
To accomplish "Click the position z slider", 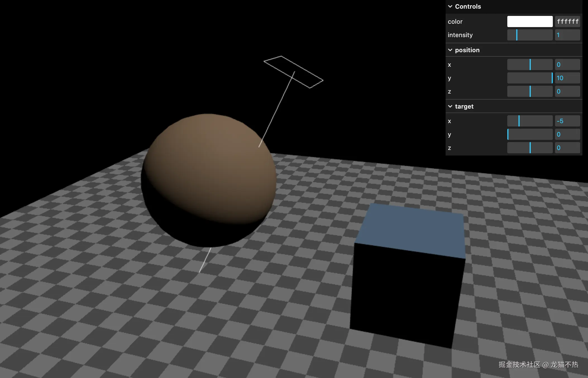I will 530,91.
